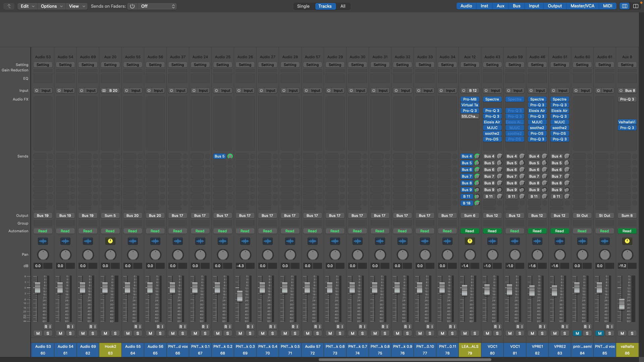Switch the mixer to the Single tab

(x=303, y=6)
